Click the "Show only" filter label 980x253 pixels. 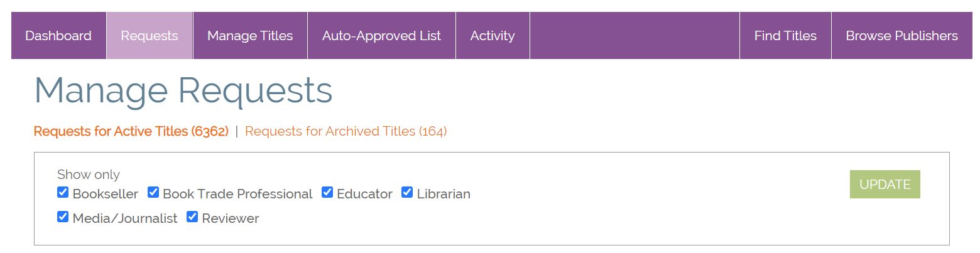point(88,175)
